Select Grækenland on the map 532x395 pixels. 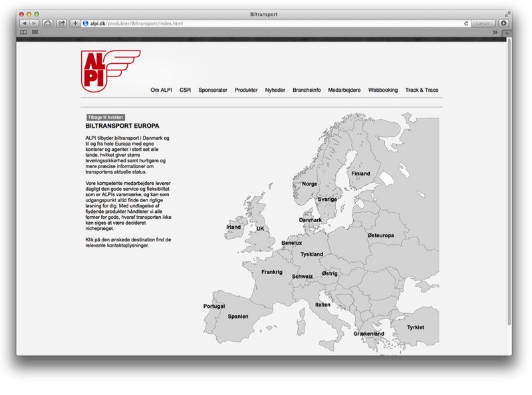[369, 334]
